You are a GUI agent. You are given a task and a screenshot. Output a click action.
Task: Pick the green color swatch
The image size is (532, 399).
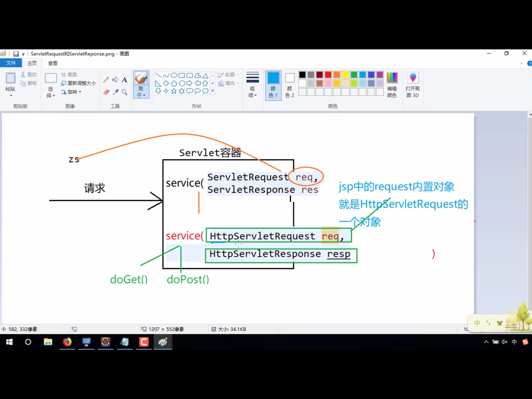(354, 75)
